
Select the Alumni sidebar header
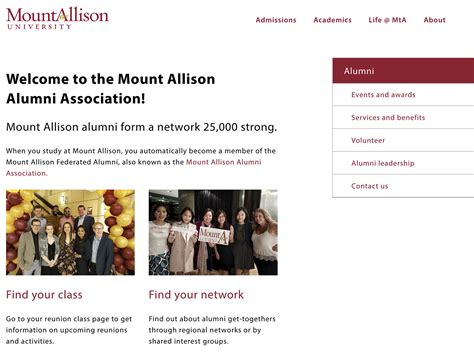(403, 71)
